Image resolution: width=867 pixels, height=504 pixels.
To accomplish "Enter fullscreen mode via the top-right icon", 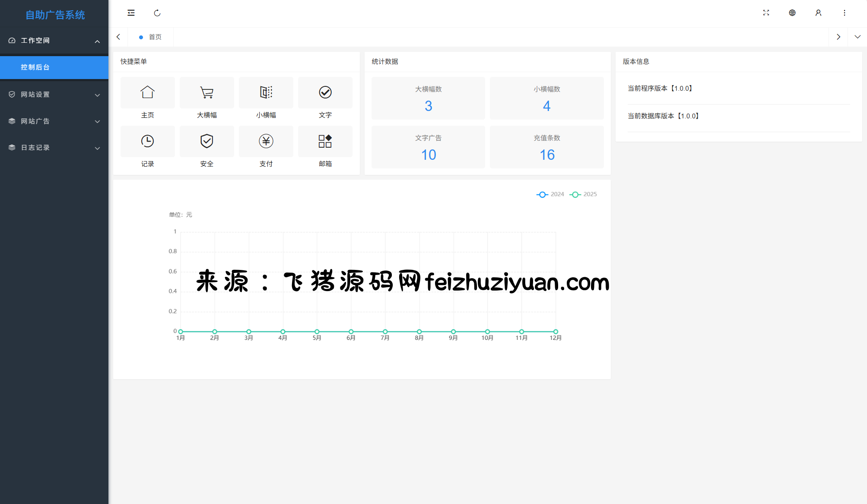I will point(766,13).
